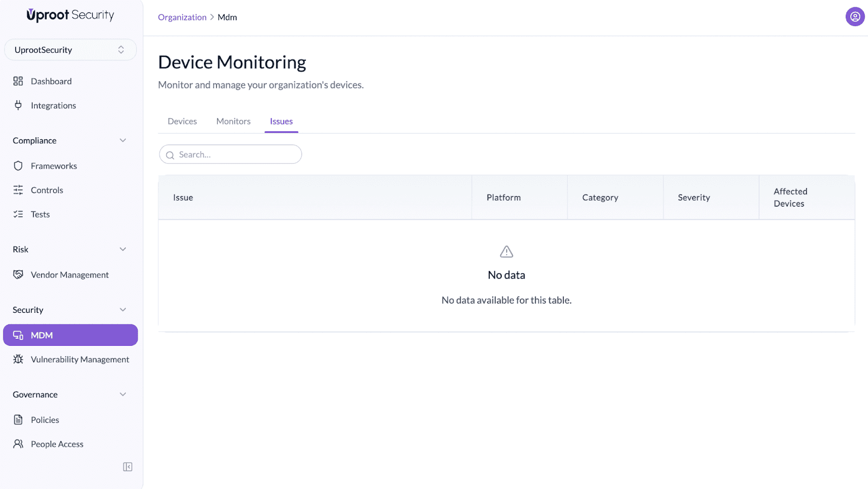
Task: Follow the Organization breadcrumb link
Action: [182, 17]
